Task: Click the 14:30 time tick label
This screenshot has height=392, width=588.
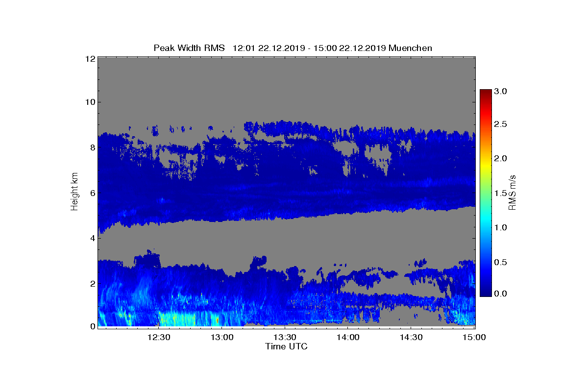Action: [412, 337]
